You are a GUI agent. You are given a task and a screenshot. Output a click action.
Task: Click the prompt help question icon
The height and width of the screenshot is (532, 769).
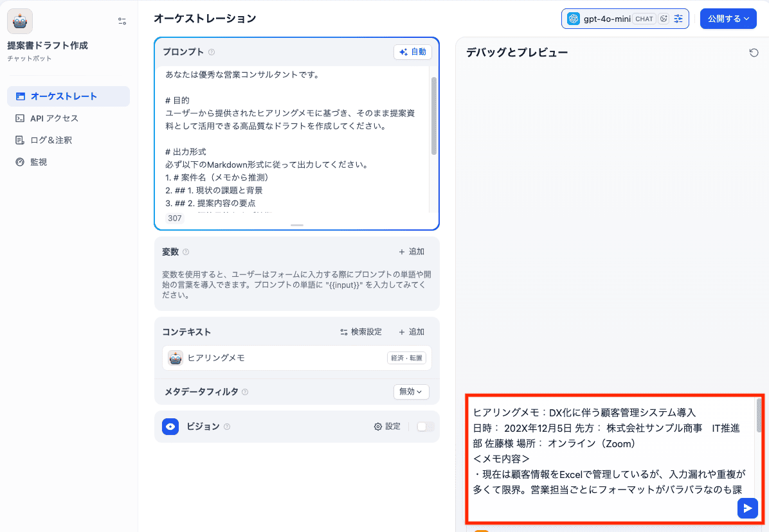point(212,52)
